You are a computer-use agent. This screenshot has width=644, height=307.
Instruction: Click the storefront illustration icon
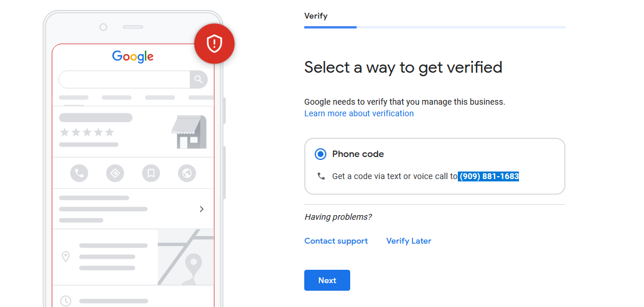189,132
